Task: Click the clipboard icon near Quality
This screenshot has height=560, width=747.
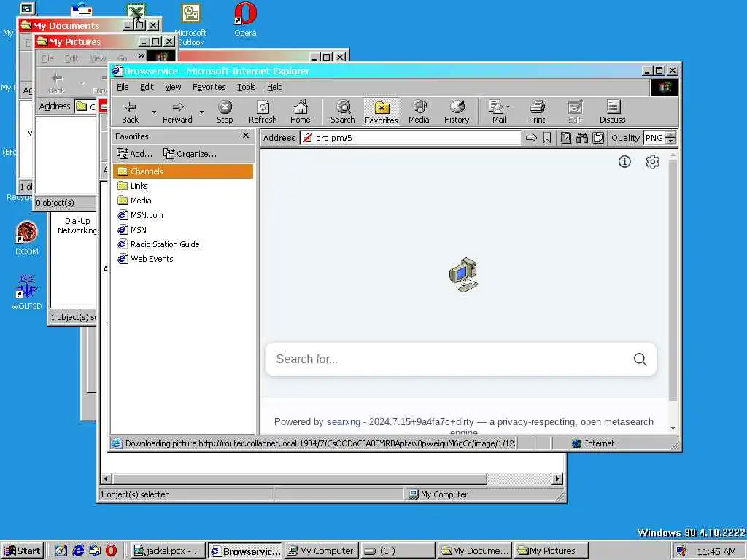Action: pos(598,138)
